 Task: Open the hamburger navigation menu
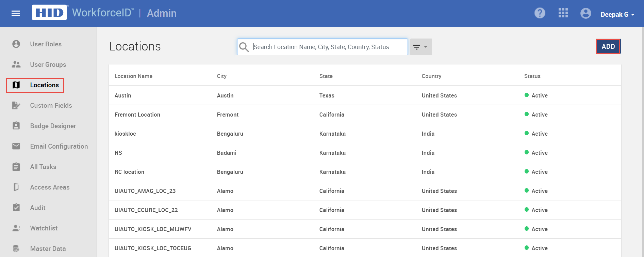pyautogui.click(x=16, y=13)
